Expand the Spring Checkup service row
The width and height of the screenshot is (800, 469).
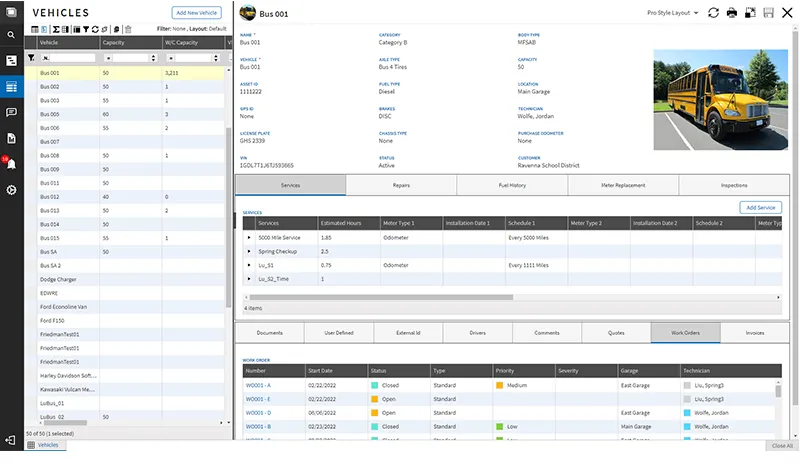click(249, 251)
